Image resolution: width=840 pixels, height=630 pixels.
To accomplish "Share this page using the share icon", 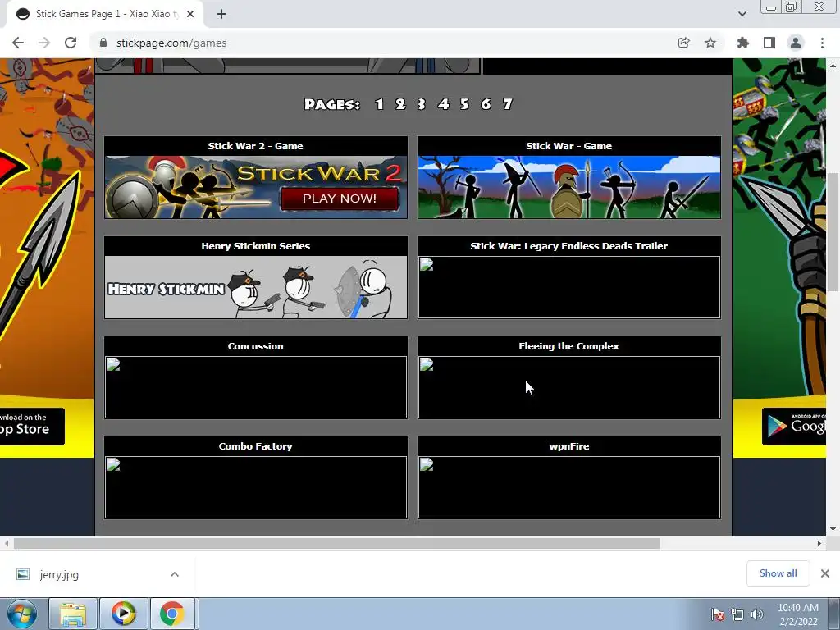I will click(683, 43).
